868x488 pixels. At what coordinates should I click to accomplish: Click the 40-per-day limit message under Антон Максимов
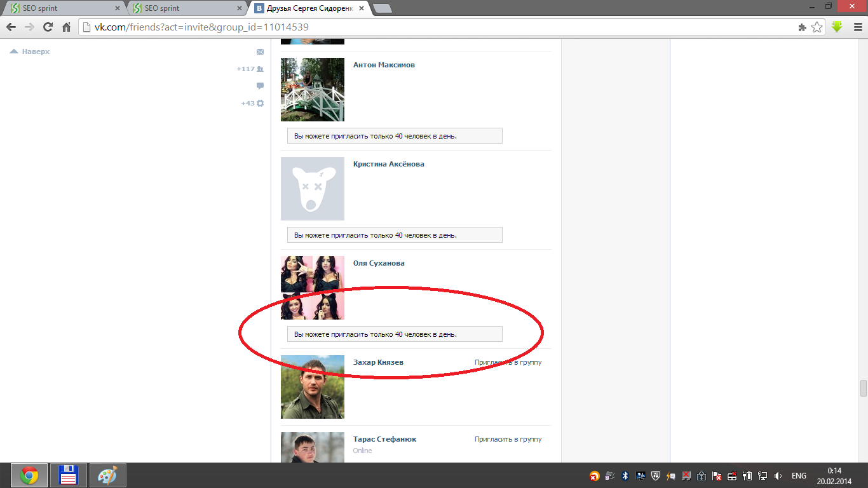pyautogui.click(x=395, y=136)
